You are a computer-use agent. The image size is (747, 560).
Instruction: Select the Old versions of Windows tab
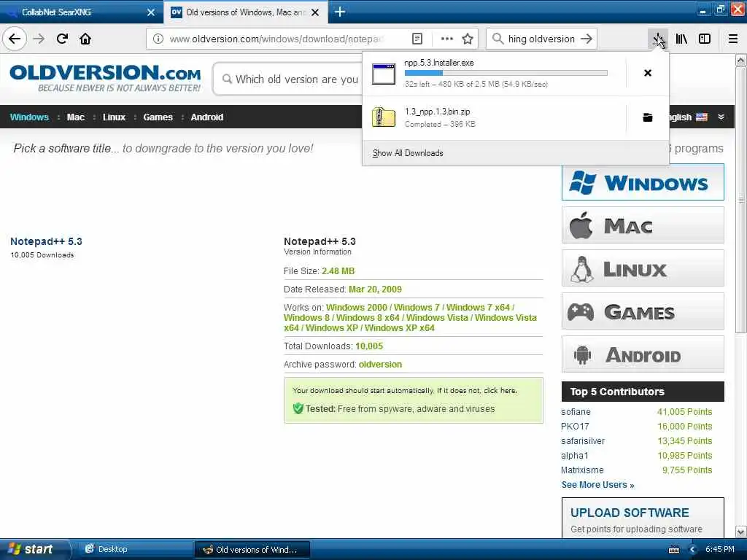245,12
